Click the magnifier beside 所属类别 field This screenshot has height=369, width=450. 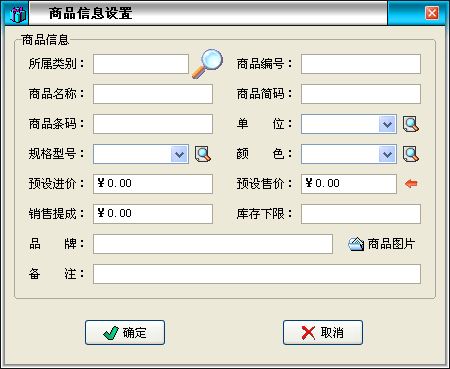(207, 64)
